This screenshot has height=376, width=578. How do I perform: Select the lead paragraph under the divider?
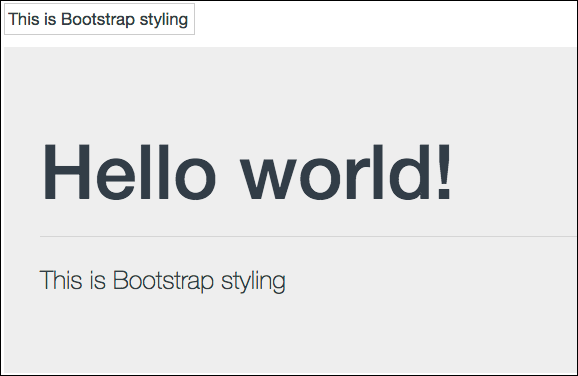click(x=163, y=281)
